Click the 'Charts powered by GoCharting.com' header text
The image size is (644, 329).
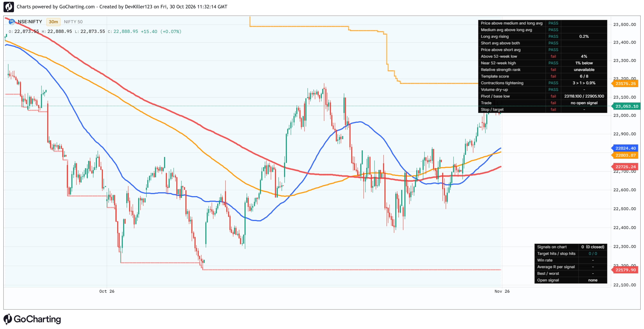(x=55, y=7)
